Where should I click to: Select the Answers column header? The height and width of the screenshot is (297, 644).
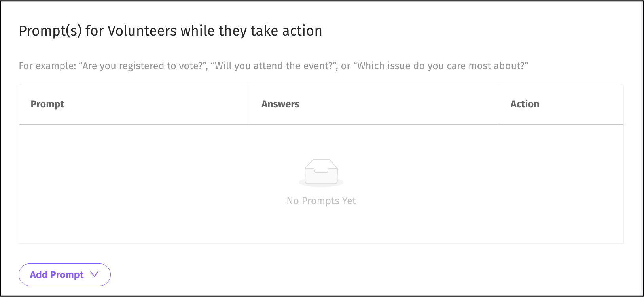pos(280,104)
